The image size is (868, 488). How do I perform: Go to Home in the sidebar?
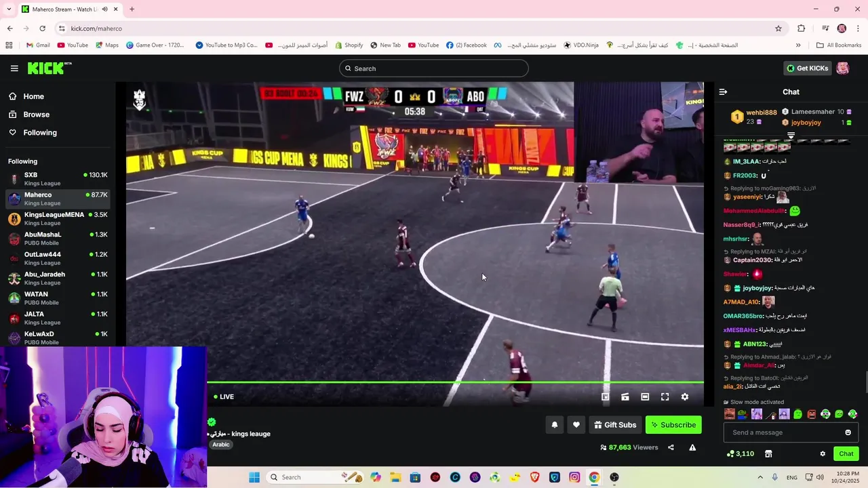[33, 96]
